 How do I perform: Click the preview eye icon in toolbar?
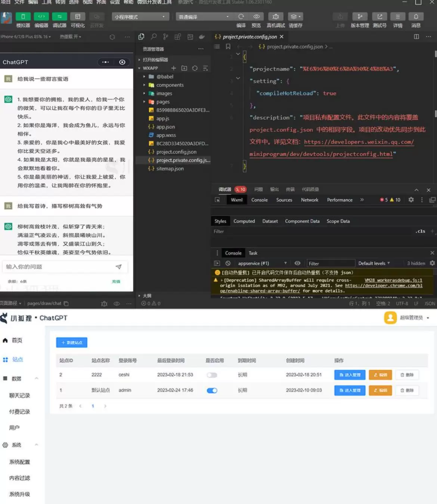click(256, 16)
